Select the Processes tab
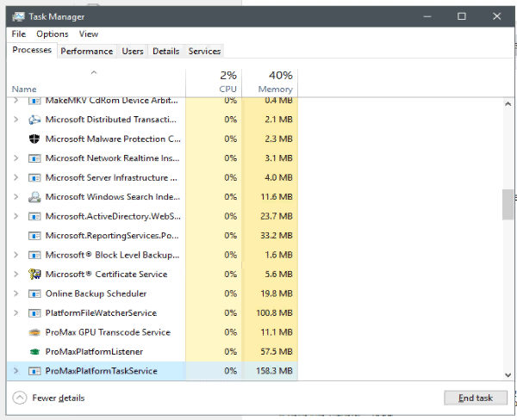Viewport: 517px width, 420px height. point(32,50)
